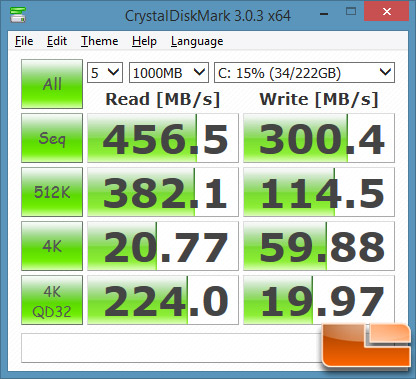Minimize the CrystalDiskMark window
This screenshot has width=416, height=379.
[x=324, y=13]
